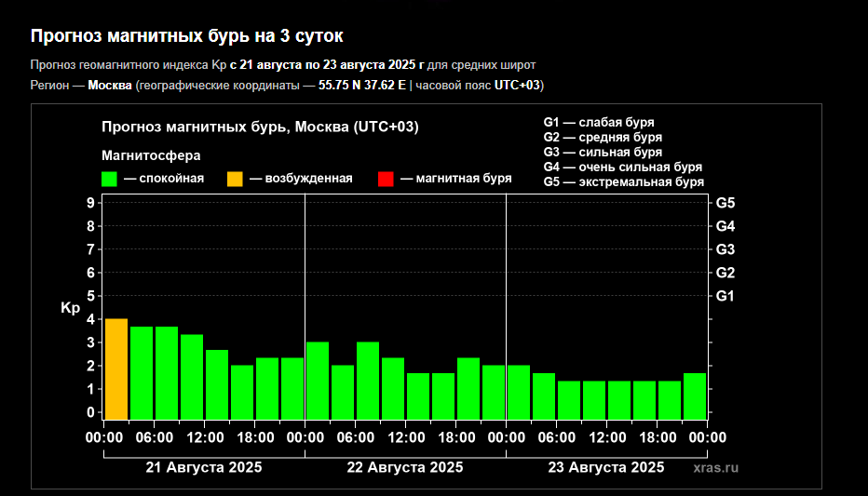Click the '21 Августа 2025' date label
The image size is (868, 496).
click(204, 467)
